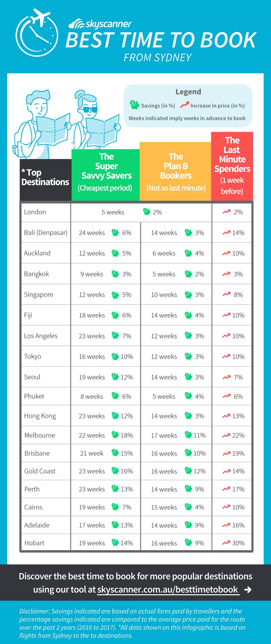Select The Plan B Bookers column header
This screenshot has height=644, width=271.
click(175, 172)
